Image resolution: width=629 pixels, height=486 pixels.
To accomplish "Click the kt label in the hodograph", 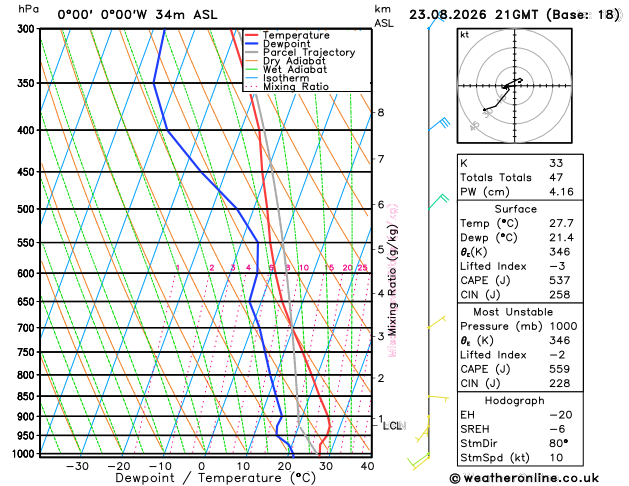I will tap(465, 35).
